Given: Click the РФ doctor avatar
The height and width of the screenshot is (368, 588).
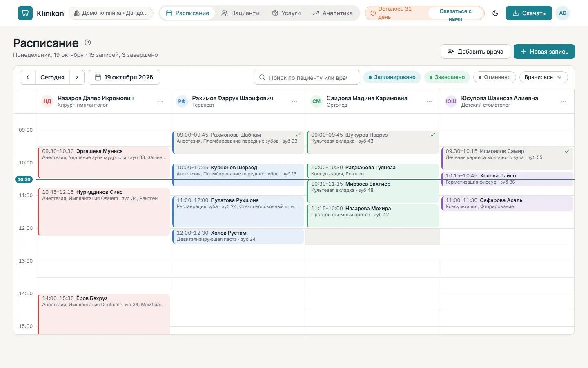Looking at the screenshot, I should point(182,101).
